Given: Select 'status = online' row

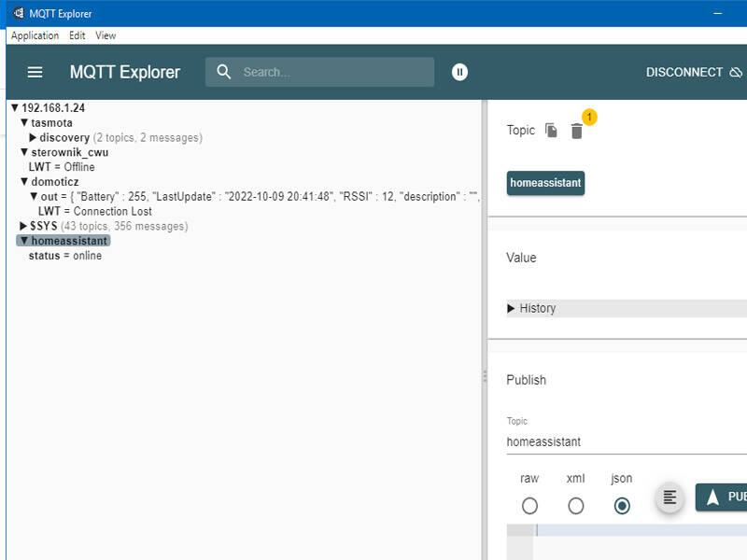Looking at the screenshot, I should [x=64, y=256].
